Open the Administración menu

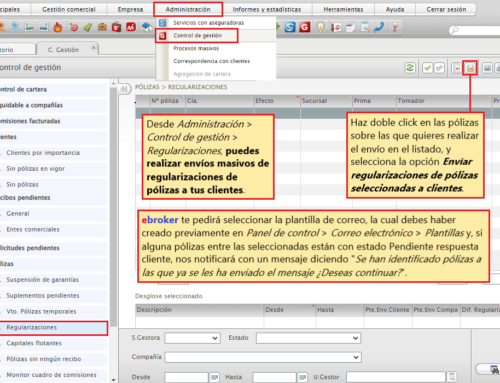pyautogui.click(x=188, y=9)
